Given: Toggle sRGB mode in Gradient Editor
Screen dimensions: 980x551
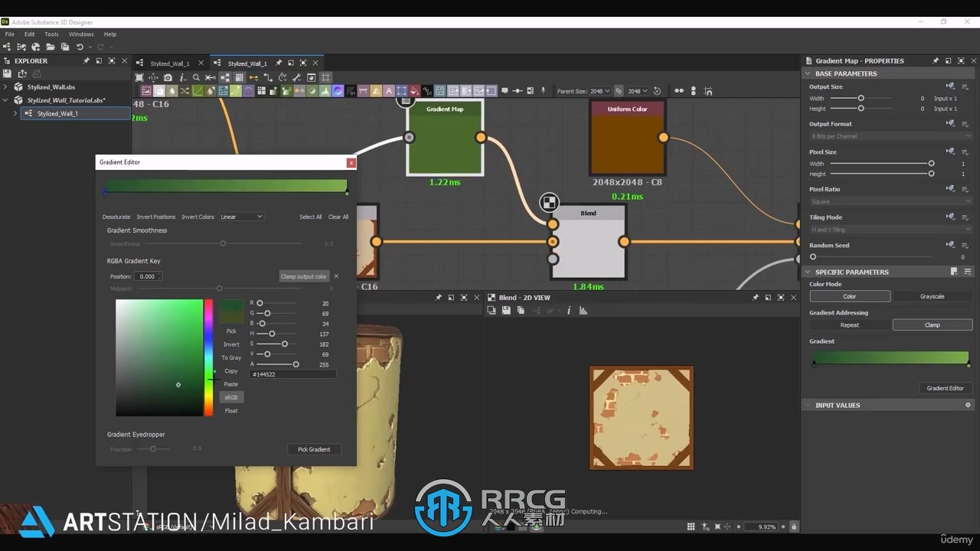Looking at the screenshot, I should [x=231, y=397].
